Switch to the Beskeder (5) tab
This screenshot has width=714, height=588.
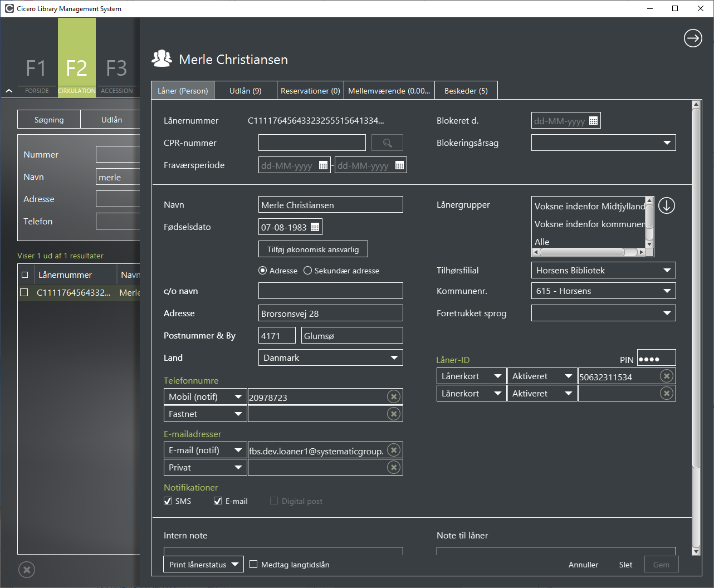[466, 90]
